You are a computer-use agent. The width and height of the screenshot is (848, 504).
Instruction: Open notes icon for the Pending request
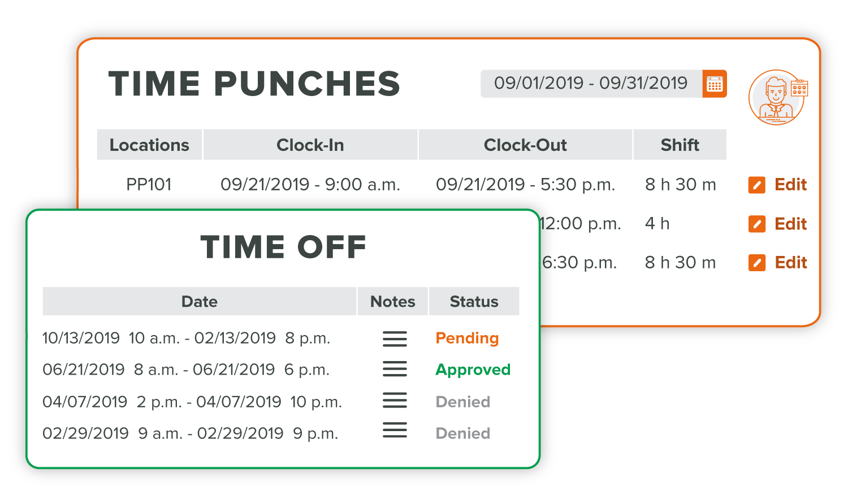coord(395,338)
